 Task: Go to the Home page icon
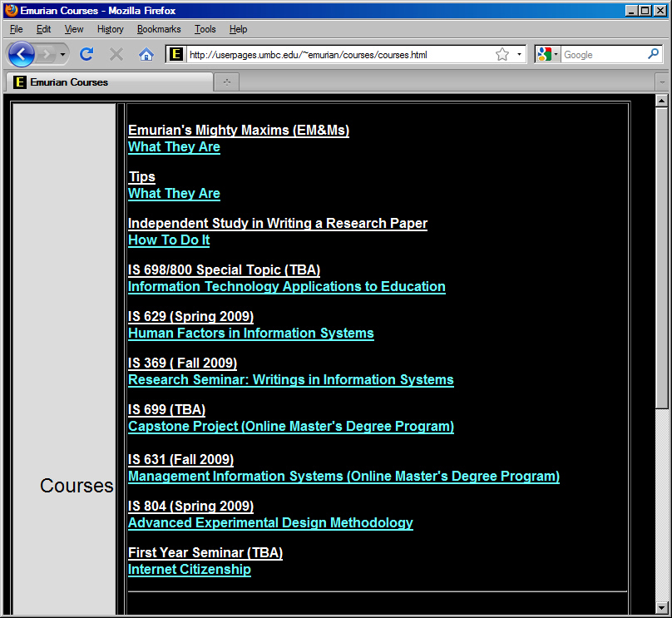146,54
